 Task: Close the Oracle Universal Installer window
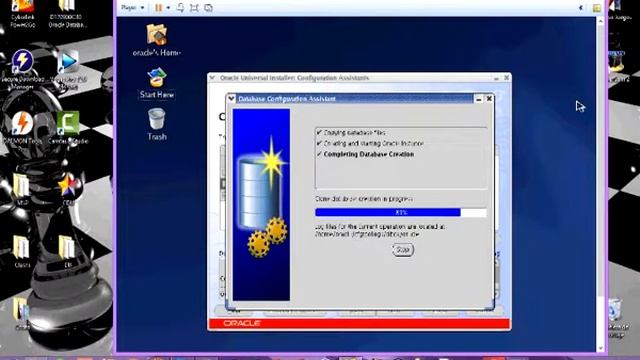click(507, 78)
